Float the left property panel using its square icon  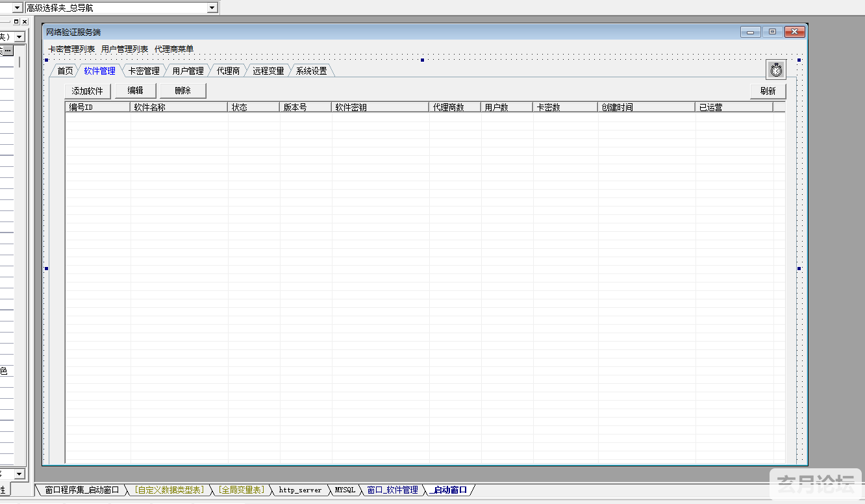(16, 21)
